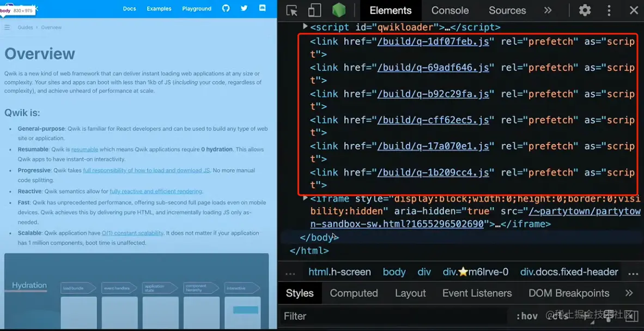Open the Discord icon in navbar
The height and width of the screenshot is (331, 644).
[263, 8]
